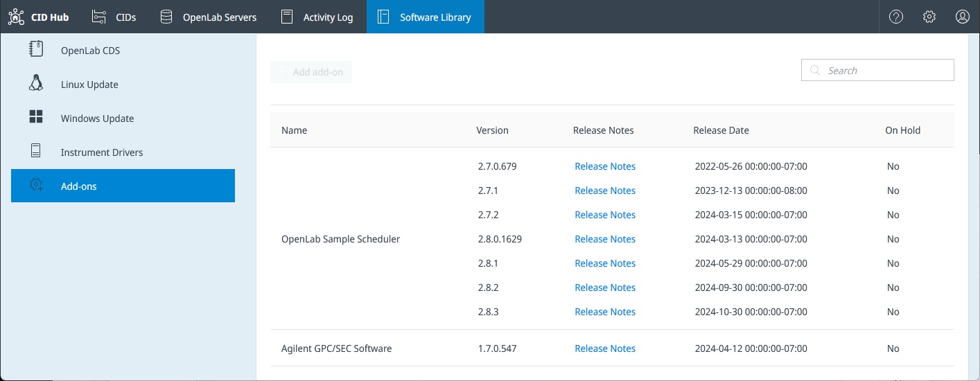Open Release Notes for version 2.8.3

pos(605,312)
